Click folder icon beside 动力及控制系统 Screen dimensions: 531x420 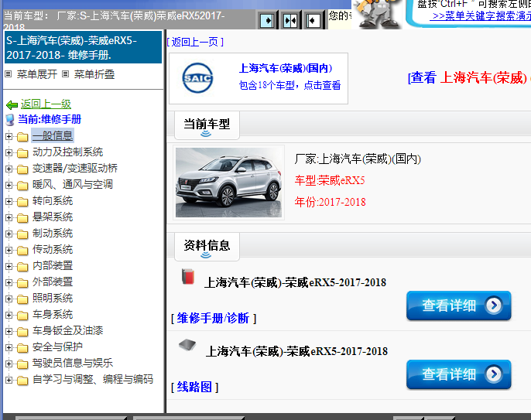22,153
